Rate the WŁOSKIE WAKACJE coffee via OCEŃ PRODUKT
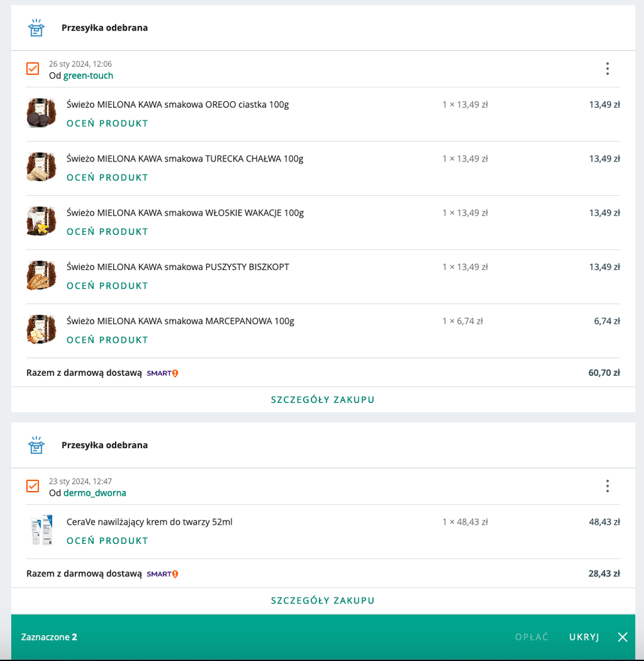The image size is (644, 661). 107,232
